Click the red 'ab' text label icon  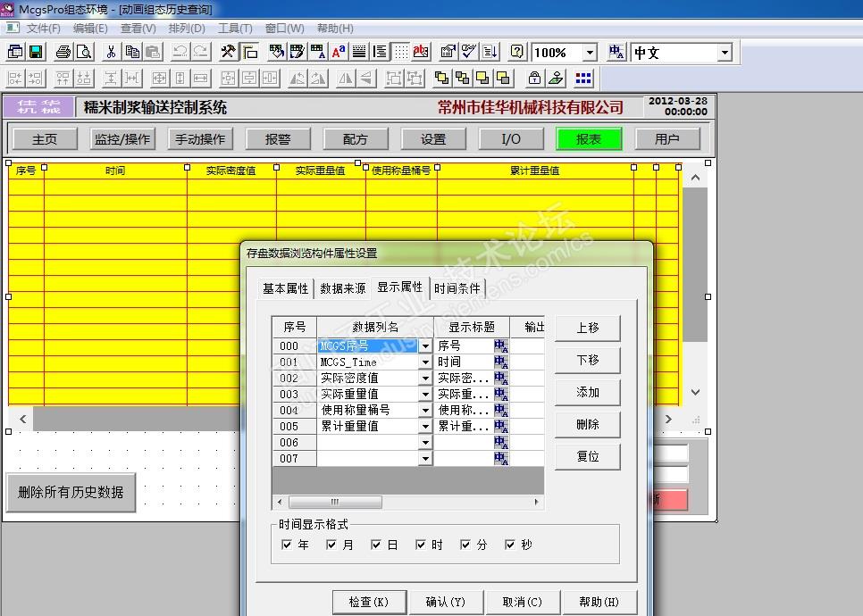(421, 53)
